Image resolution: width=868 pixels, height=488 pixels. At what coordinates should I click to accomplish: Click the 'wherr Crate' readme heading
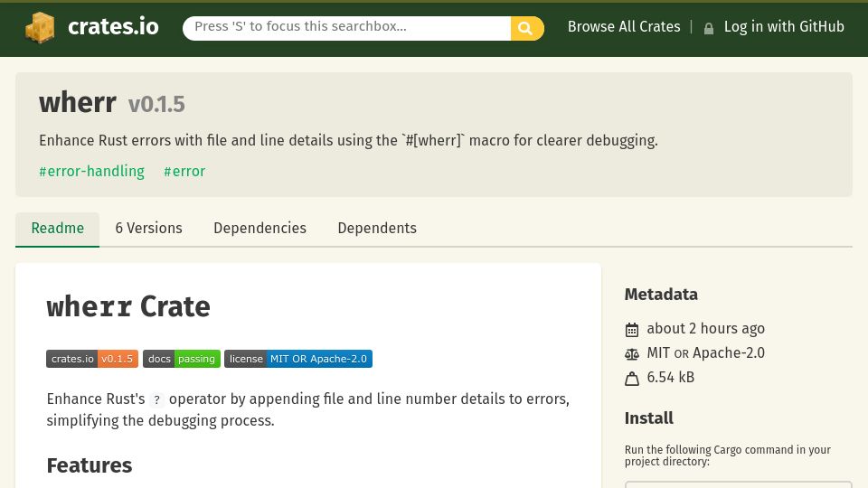[128, 306]
